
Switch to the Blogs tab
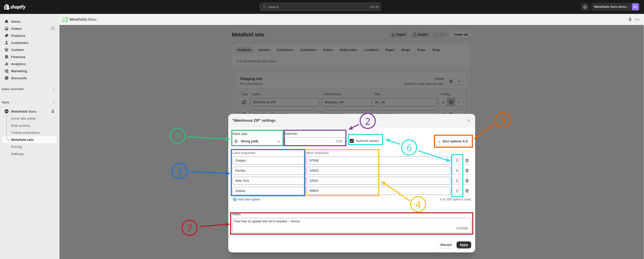click(406, 50)
